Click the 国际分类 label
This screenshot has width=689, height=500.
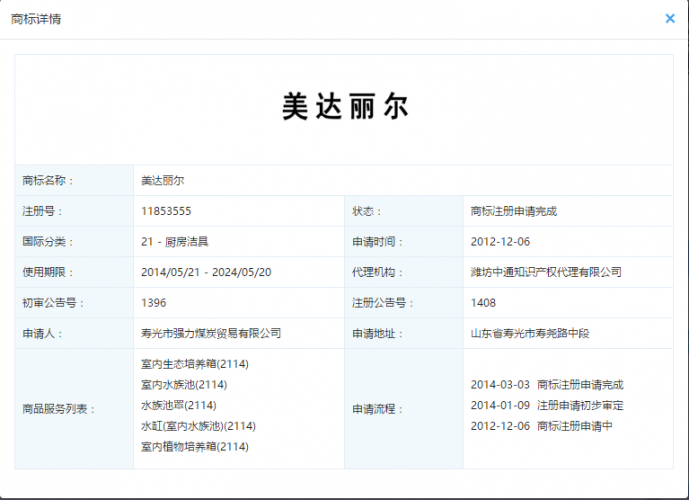[47, 242]
